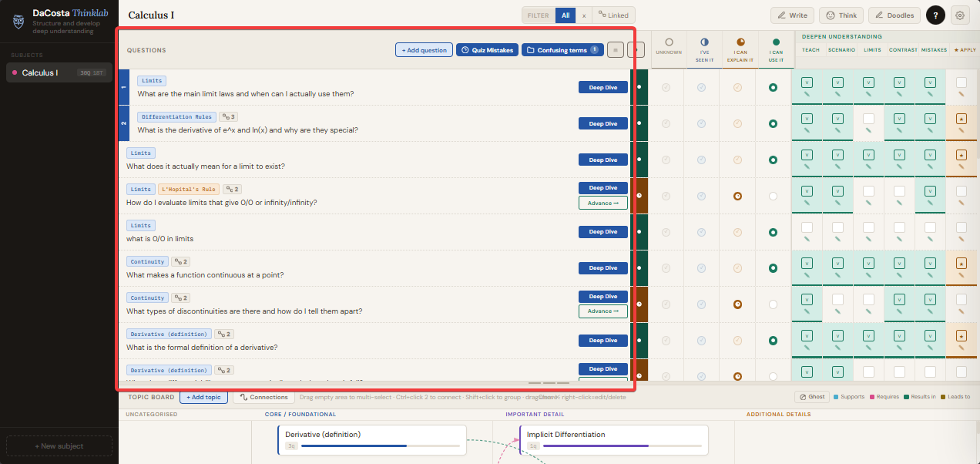
Task: Check the Teach box for 'what is 0/0' row
Action: tap(807, 227)
